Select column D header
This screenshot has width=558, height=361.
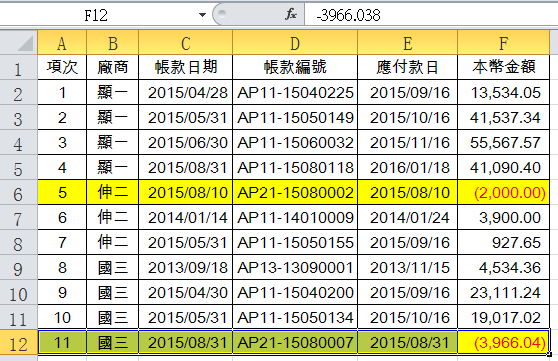295,43
